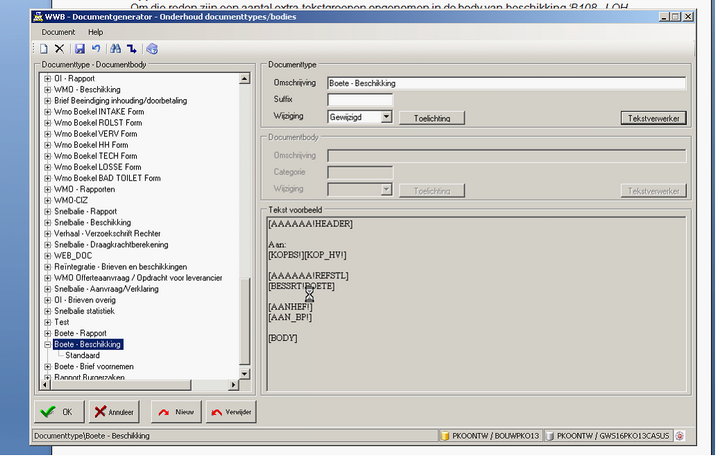Select Snelbalie - Aanvraag/Verklaring

(x=106, y=289)
